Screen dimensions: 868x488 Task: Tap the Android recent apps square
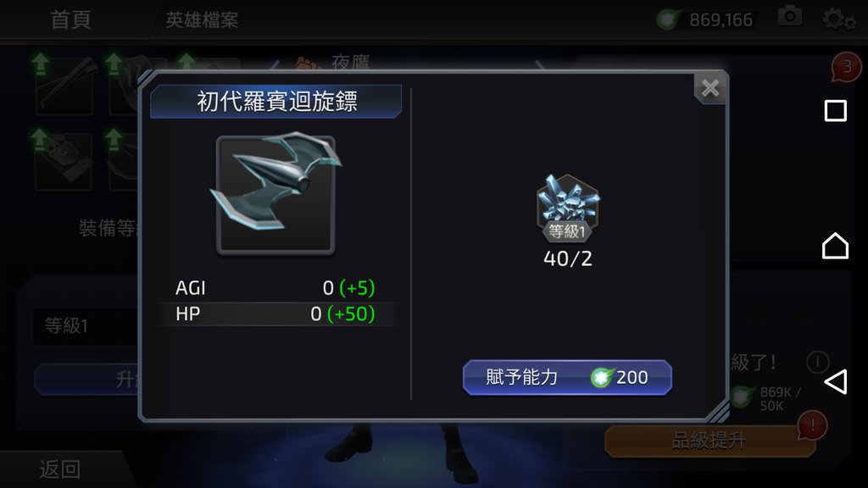coord(835,111)
